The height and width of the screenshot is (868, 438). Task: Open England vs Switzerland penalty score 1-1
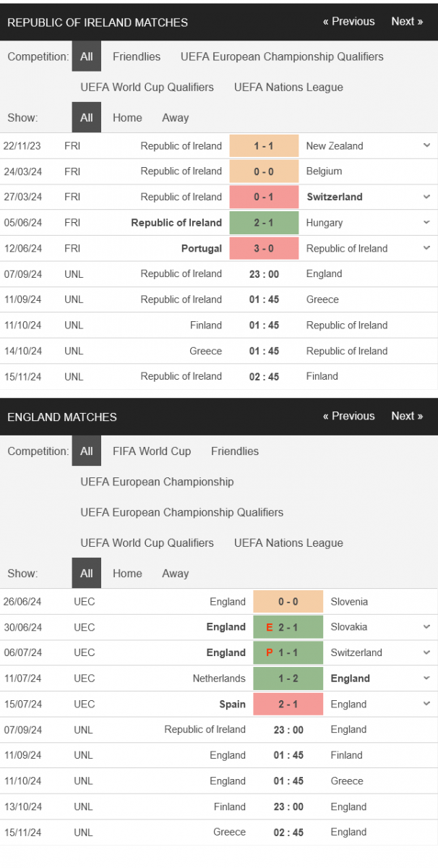pyautogui.click(x=288, y=652)
